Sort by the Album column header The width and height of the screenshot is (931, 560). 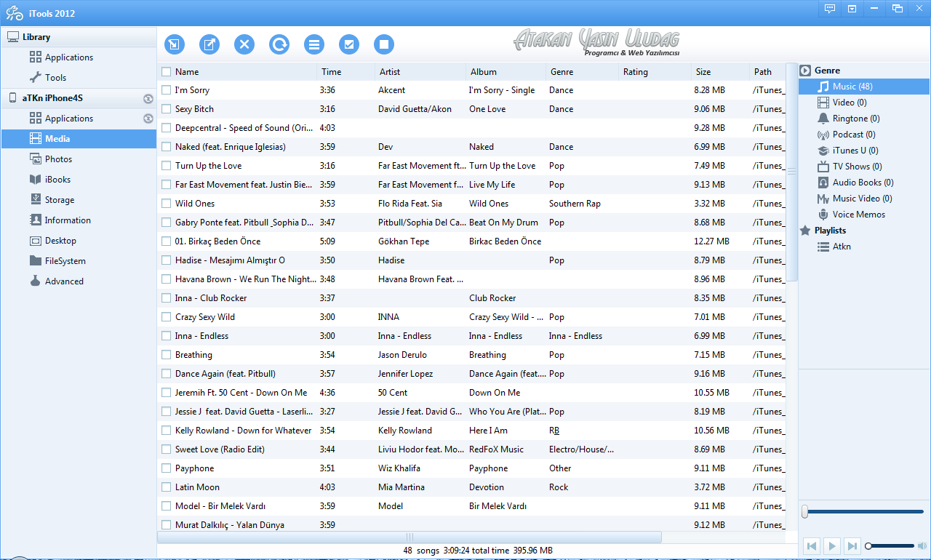(506, 72)
